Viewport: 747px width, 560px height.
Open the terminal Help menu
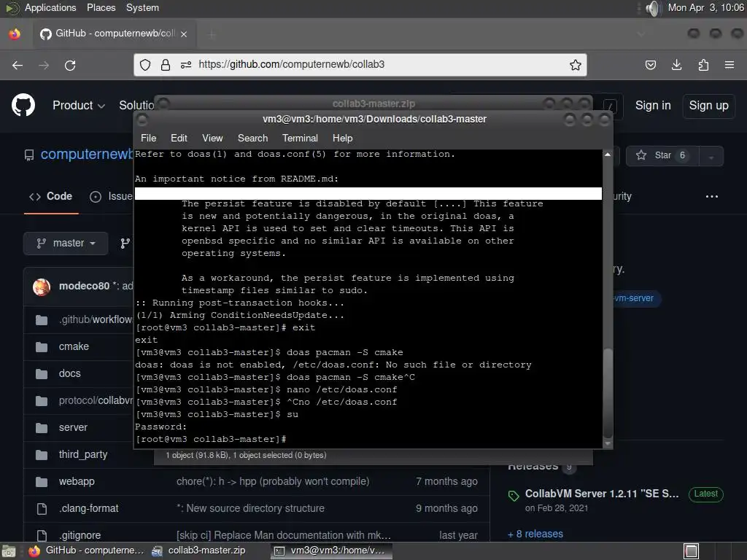pos(342,138)
